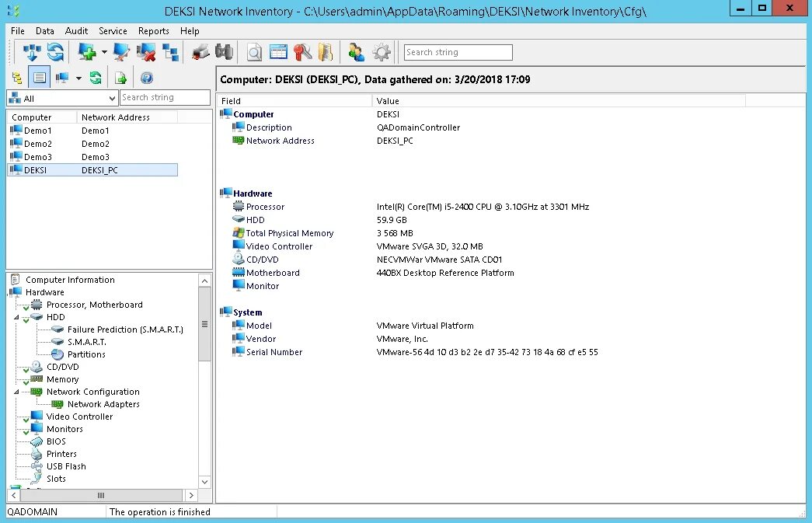Viewport: 812px width, 523px height.
Task: Toggle the checkmark on the Monitors tree item
Action: tap(26, 432)
